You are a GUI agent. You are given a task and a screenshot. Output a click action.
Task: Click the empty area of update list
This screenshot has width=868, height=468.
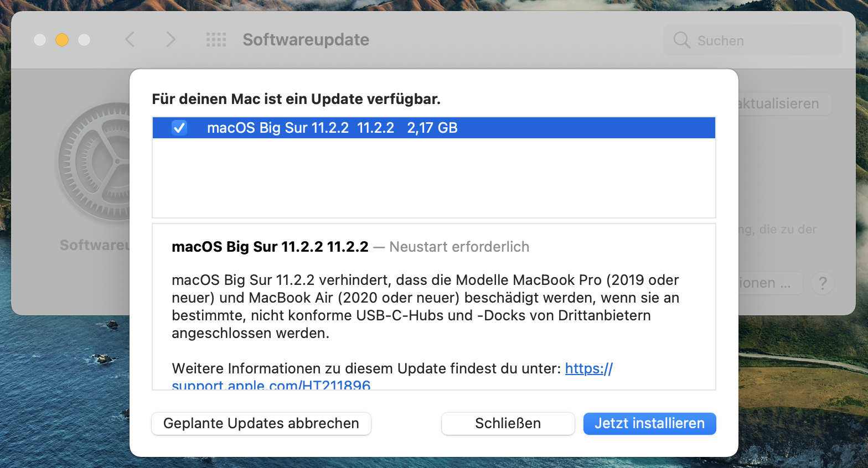point(434,178)
